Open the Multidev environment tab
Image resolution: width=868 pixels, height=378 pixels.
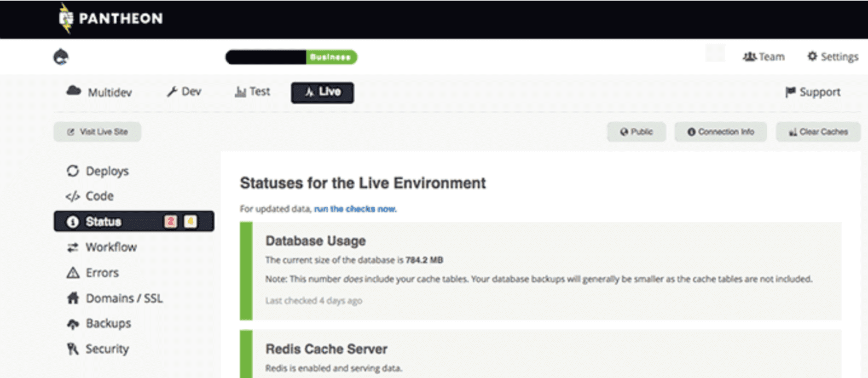point(99,92)
